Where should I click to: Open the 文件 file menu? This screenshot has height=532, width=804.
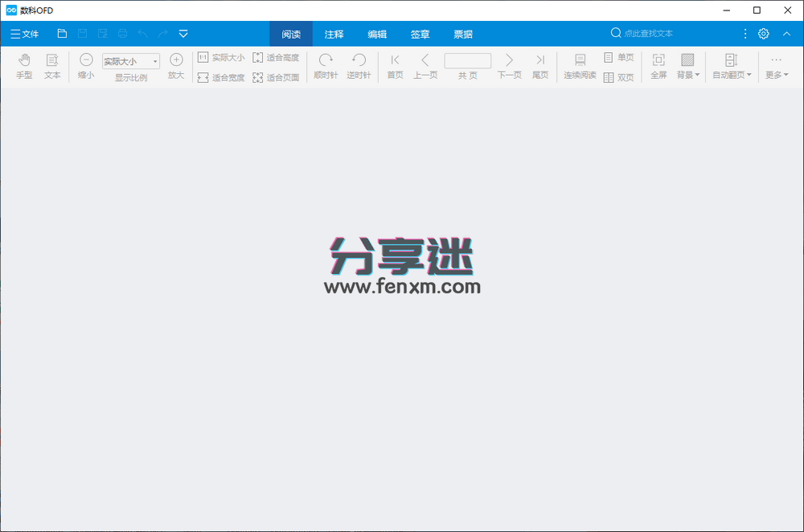click(x=25, y=34)
